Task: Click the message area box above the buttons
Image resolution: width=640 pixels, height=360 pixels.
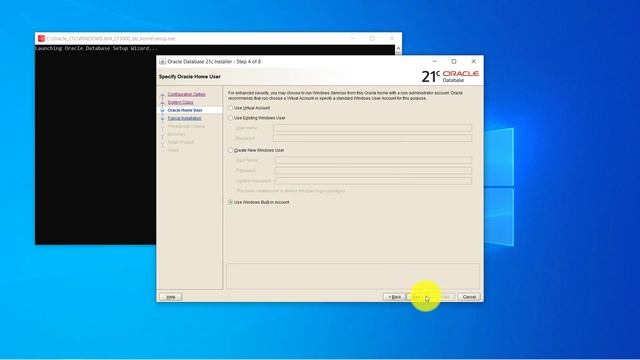Action: pyautogui.click(x=353, y=276)
